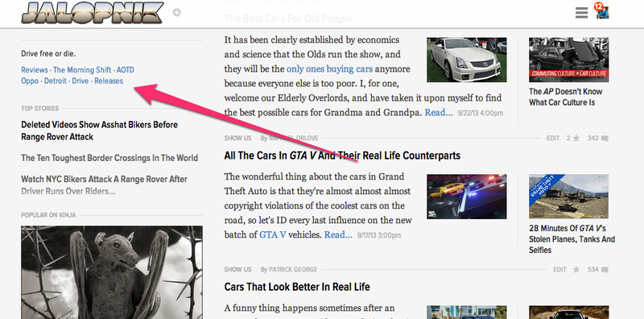Click 'only ones buying cars' link
This screenshot has height=319, width=644.
click(x=329, y=68)
